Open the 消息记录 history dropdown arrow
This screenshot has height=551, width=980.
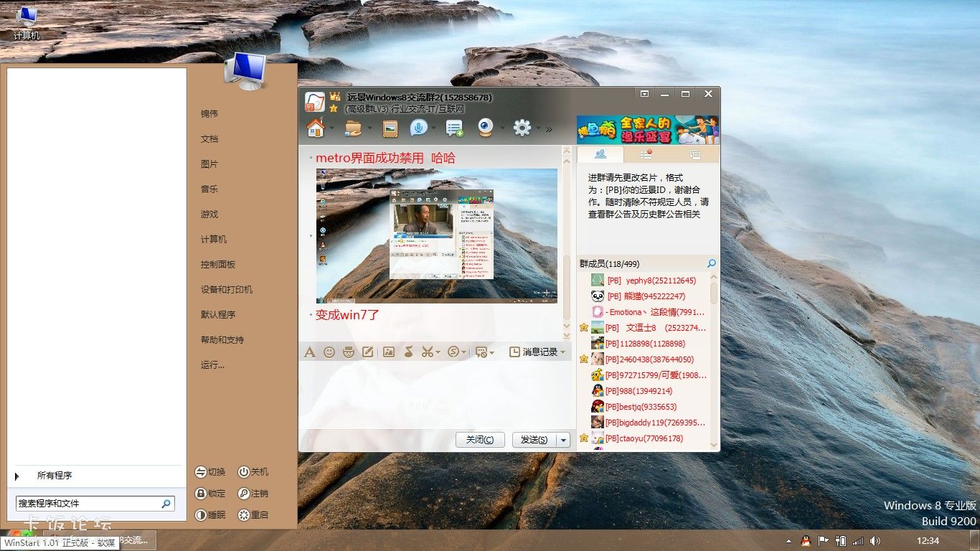(x=563, y=352)
